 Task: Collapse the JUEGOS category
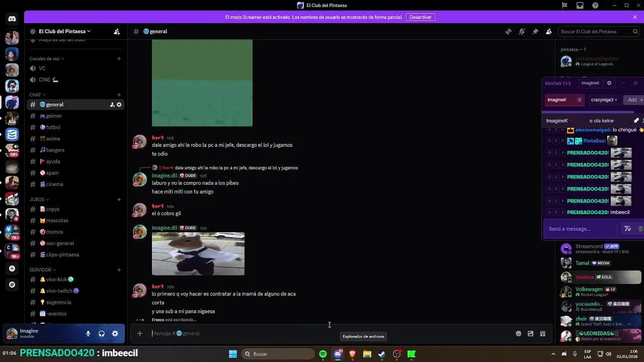[39, 199]
